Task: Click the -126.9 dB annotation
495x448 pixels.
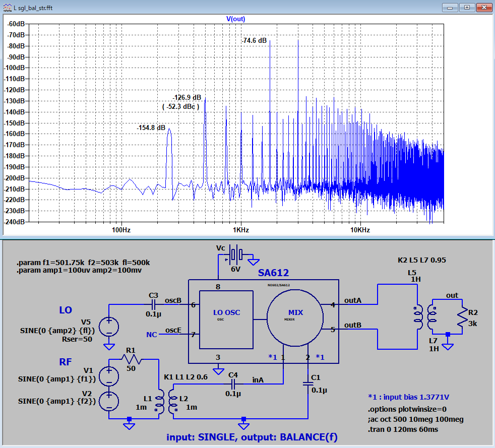Action: pyautogui.click(x=187, y=97)
